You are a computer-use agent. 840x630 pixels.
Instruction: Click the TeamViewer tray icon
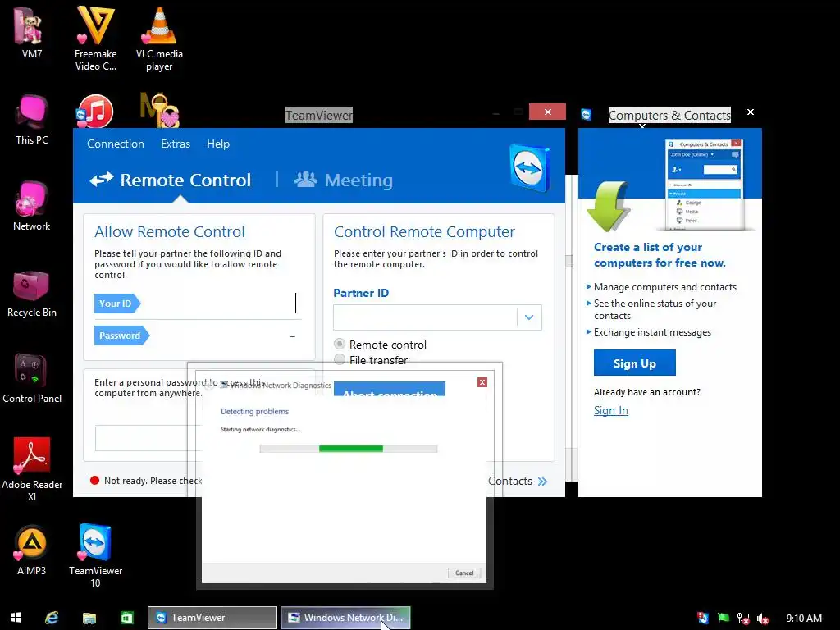(703, 618)
